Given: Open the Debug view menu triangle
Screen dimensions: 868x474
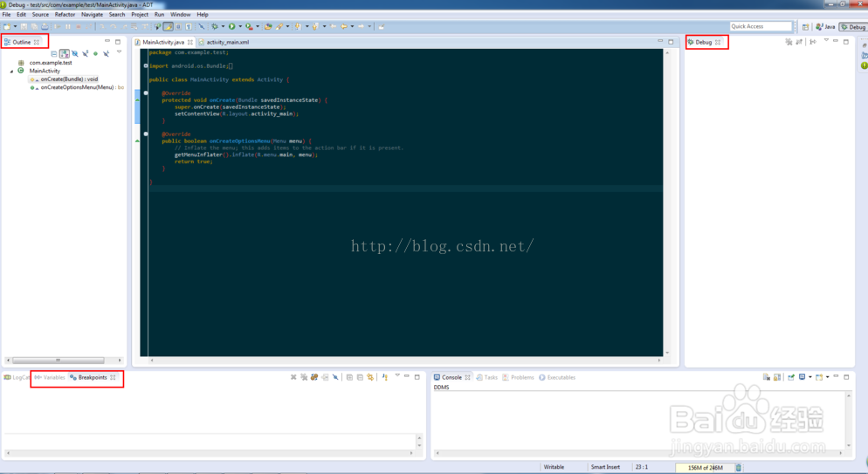Looking at the screenshot, I should (x=826, y=40).
